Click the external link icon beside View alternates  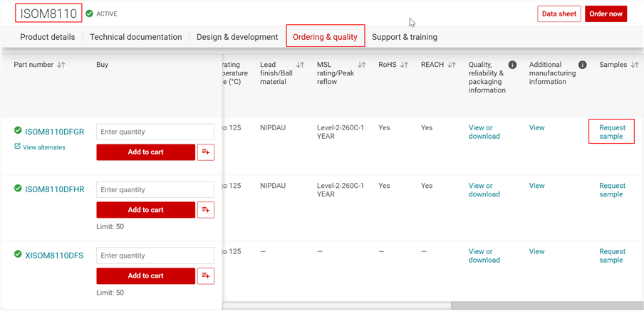coord(17,147)
